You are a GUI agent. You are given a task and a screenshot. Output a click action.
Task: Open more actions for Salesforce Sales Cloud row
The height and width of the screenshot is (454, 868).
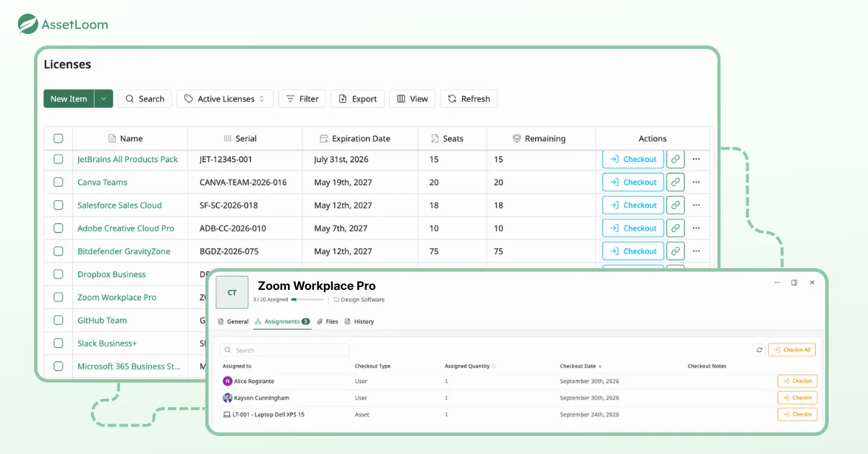[x=696, y=205]
